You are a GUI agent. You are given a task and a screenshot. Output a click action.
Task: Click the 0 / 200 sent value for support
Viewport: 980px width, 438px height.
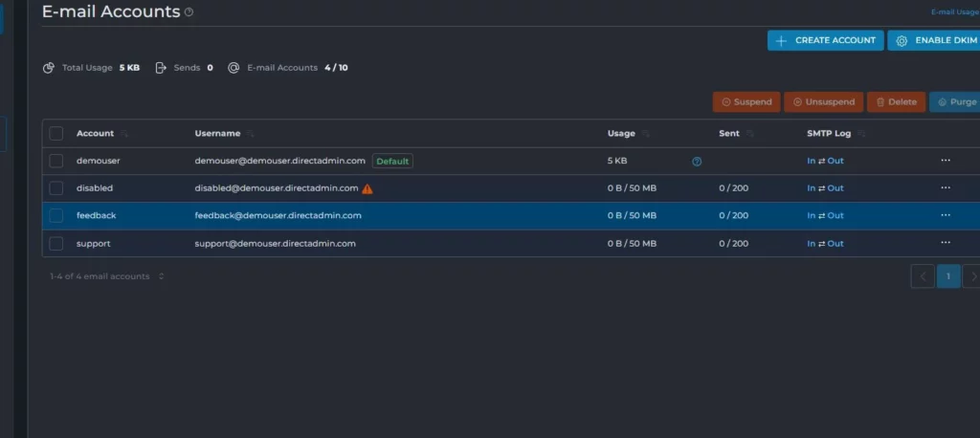(x=734, y=244)
